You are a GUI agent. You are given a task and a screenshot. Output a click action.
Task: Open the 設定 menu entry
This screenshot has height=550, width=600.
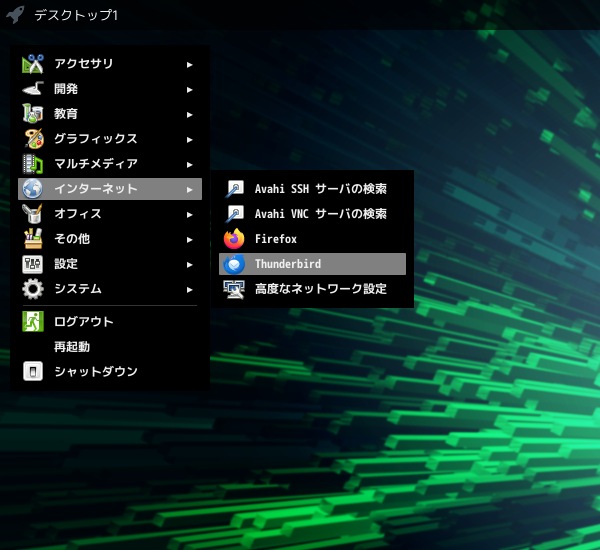tap(110, 264)
